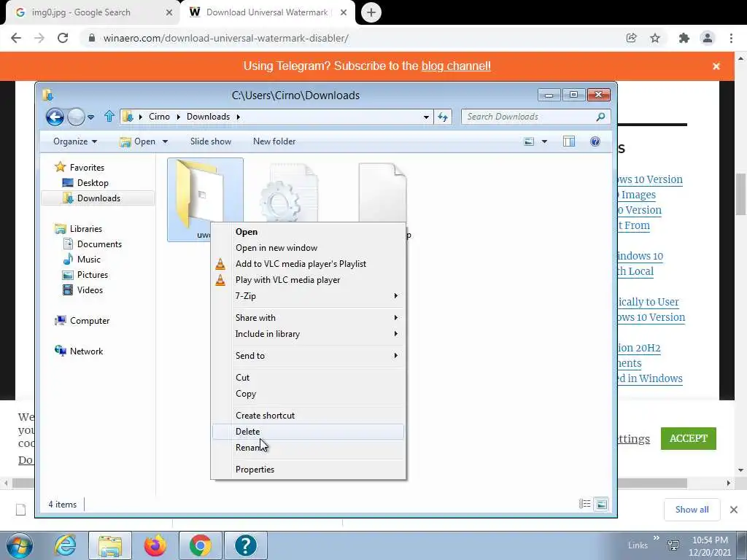Viewport: 747px width, 560px height.
Task: Expand the Send to submenu
Action: [x=309, y=356]
